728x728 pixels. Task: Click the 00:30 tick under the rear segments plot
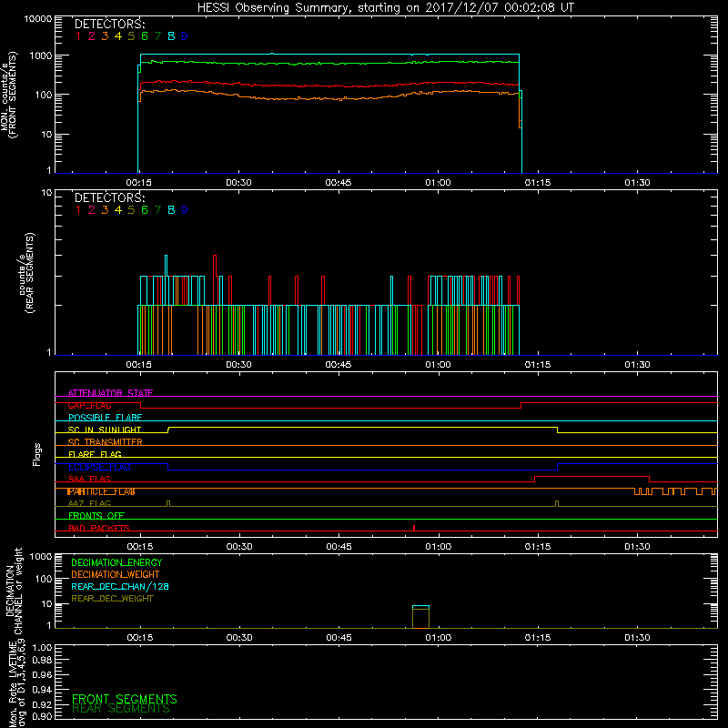click(x=238, y=365)
